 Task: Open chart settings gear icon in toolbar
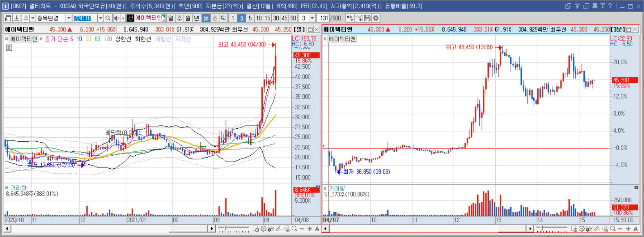point(376,18)
